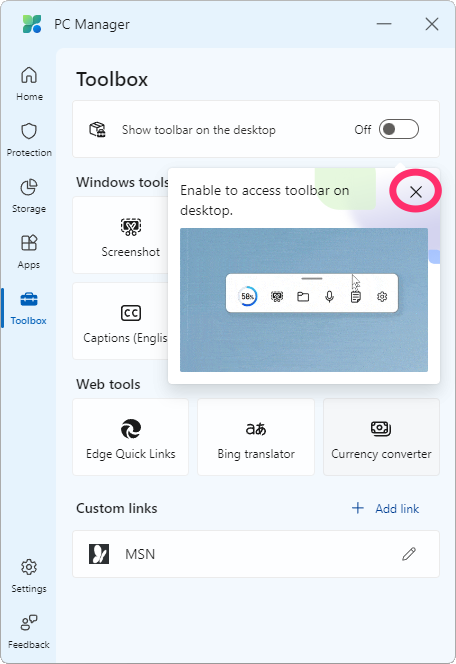Launch Bing translator
456x664 pixels.
256,437
